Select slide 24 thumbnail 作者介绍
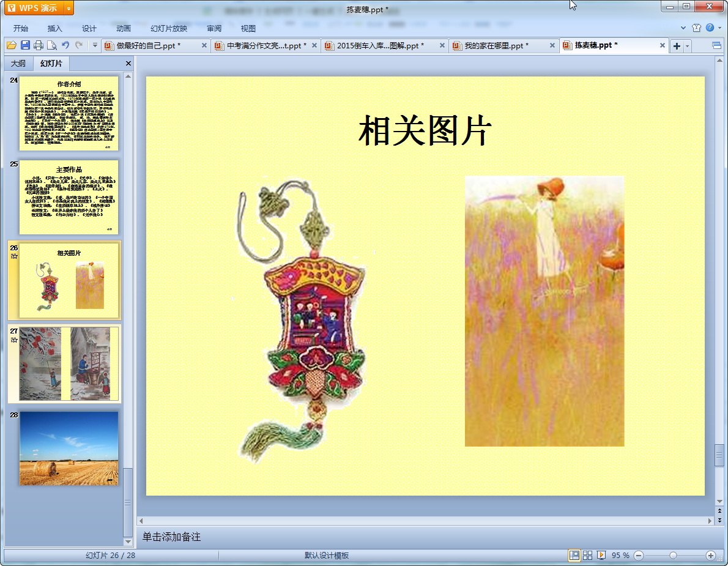 69,113
